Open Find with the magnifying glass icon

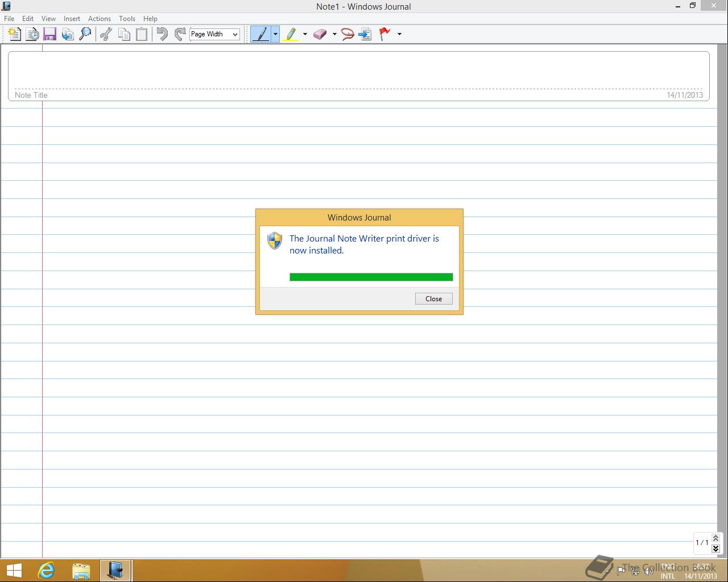click(85, 34)
